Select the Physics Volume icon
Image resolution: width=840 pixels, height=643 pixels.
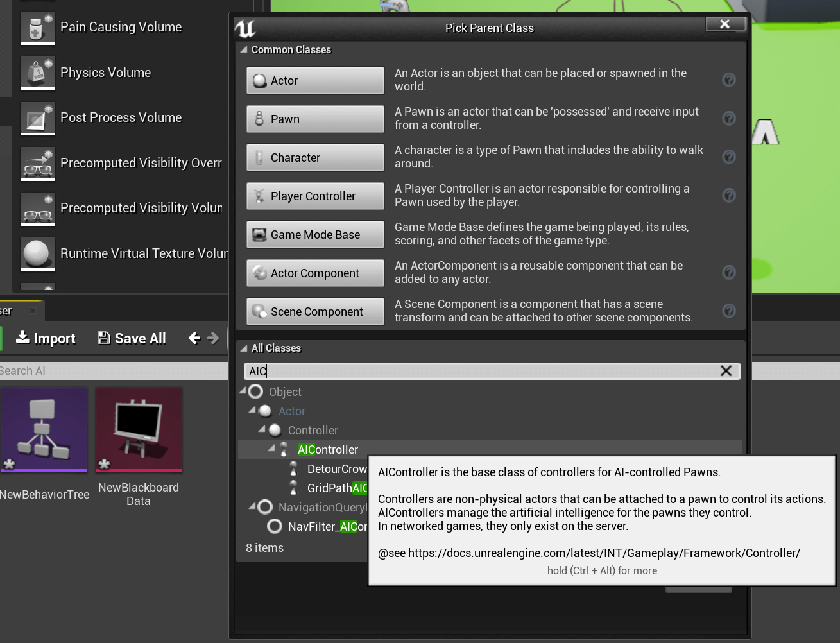[x=37, y=73]
